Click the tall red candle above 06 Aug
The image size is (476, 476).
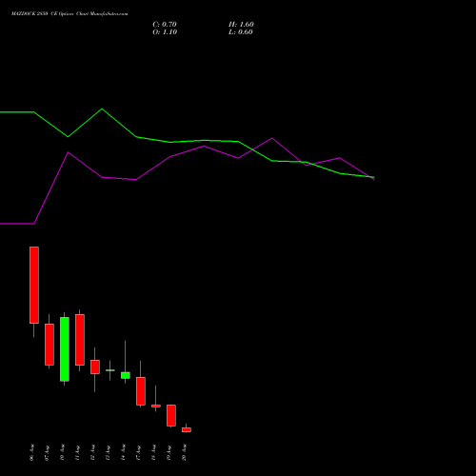[x=34, y=285]
